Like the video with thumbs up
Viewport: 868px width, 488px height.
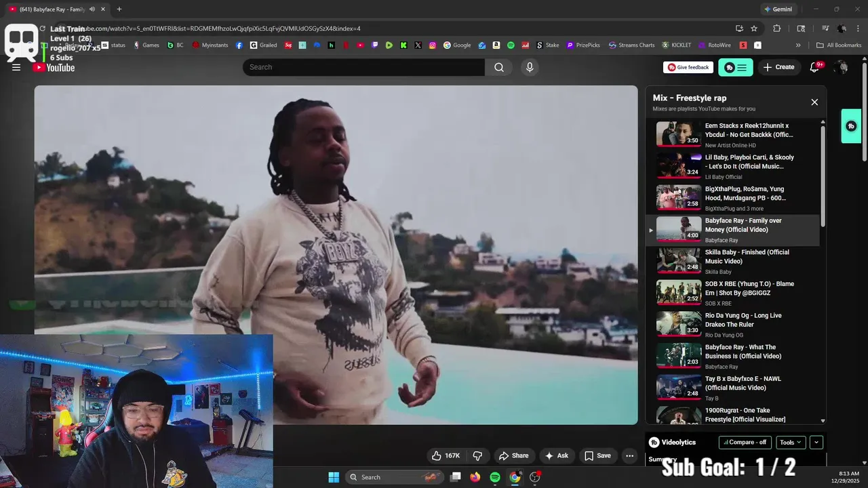pyautogui.click(x=446, y=455)
